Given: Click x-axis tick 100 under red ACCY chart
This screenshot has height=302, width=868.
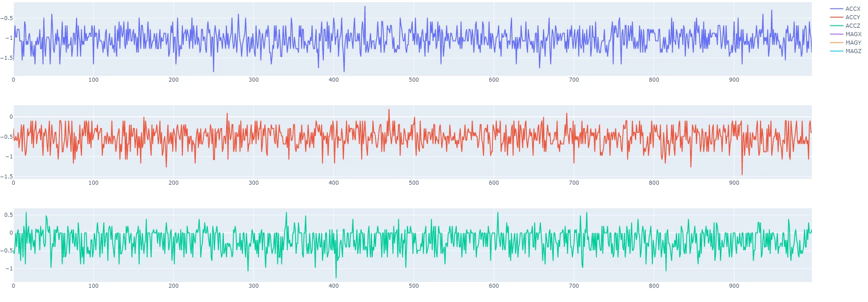Looking at the screenshot, I should point(94,183).
